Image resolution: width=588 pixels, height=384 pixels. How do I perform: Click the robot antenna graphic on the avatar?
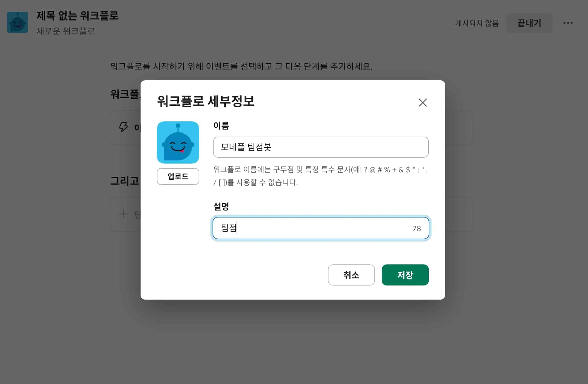[178, 127]
